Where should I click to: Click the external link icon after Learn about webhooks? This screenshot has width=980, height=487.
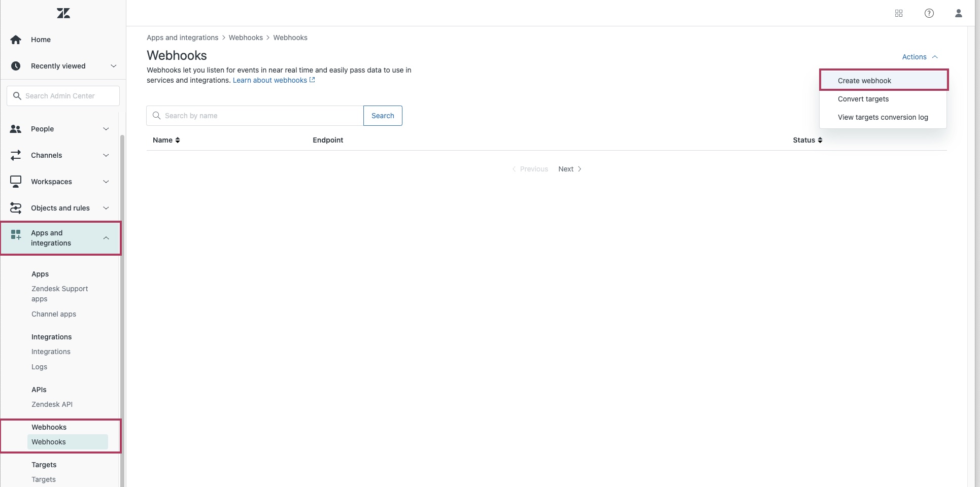[x=312, y=80]
